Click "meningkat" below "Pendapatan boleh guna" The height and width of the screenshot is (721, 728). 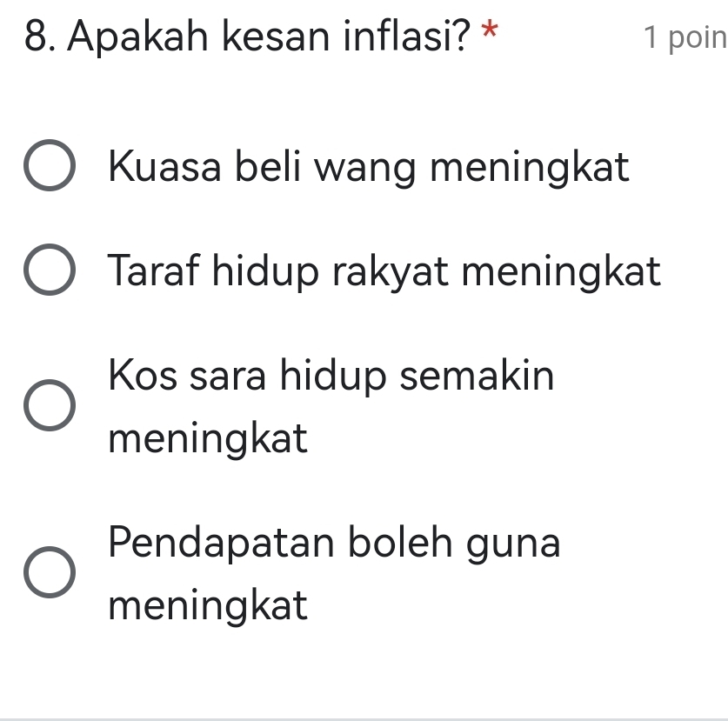click(x=209, y=605)
